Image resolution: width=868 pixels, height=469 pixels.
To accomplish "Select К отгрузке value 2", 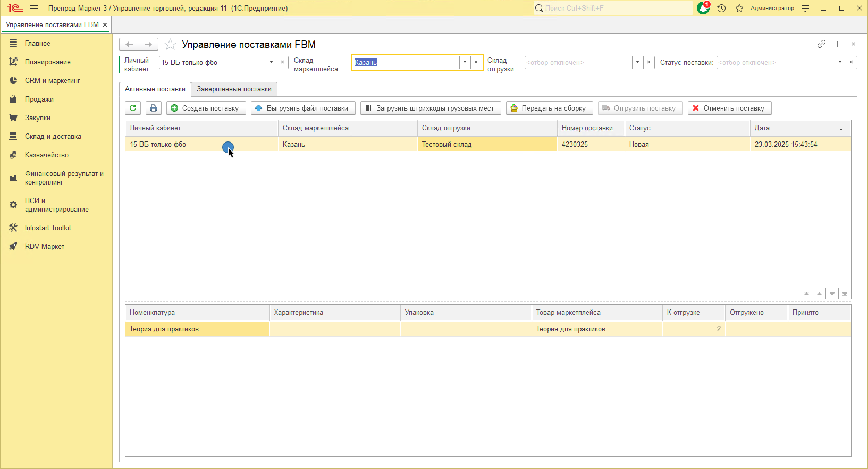I will coord(694,329).
